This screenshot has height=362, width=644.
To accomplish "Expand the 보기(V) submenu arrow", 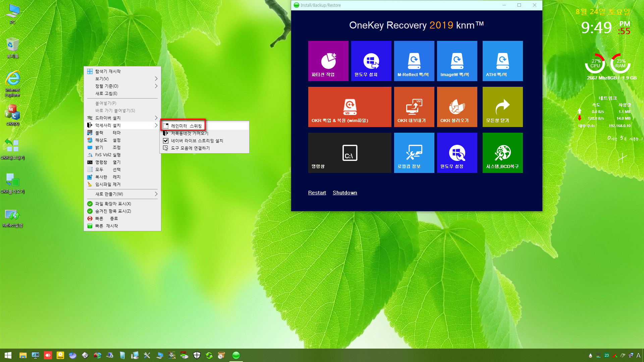I will 156,79.
